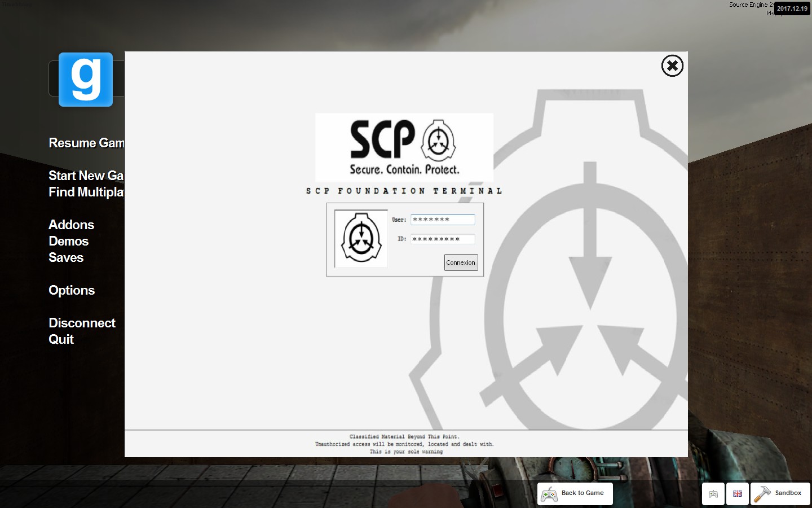The width and height of the screenshot is (812, 508).
Task: Open the Options menu
Action: tap(72, 290)
